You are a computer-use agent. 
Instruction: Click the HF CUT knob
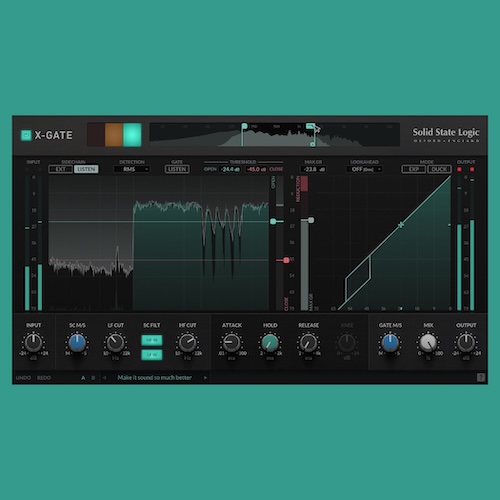pos(188,343)
